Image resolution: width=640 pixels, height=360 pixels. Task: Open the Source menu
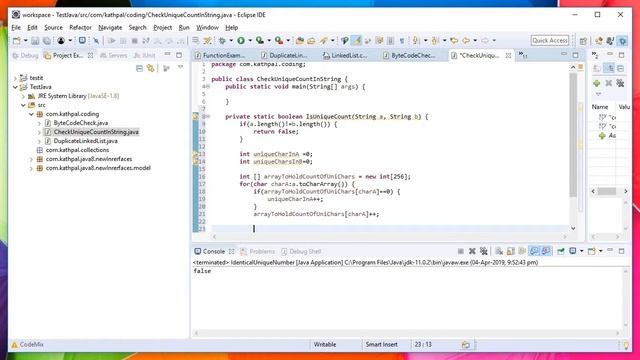[x=53, y=28]
